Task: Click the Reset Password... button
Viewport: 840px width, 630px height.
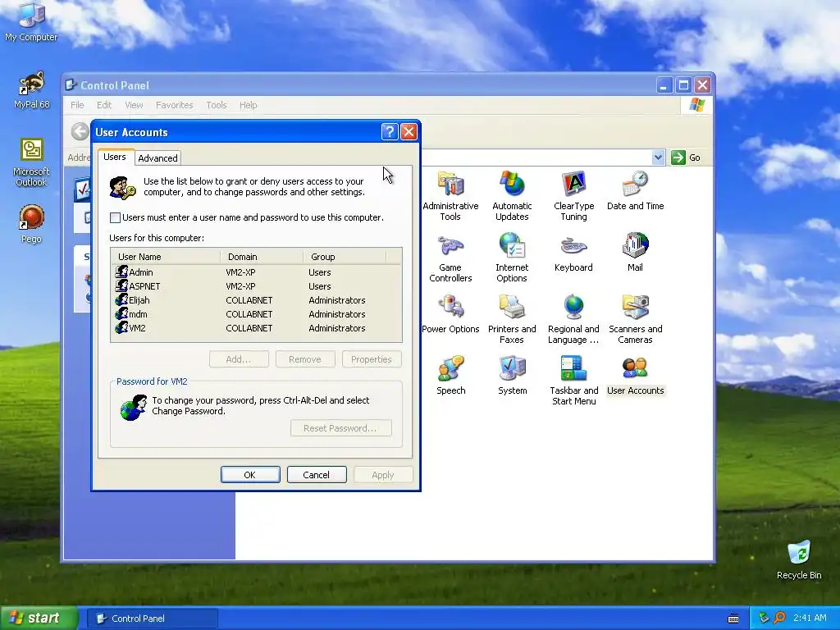Action: coord(340,428)
